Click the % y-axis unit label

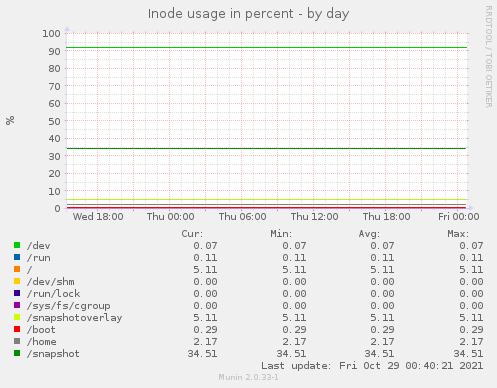pyautogui.click(x=10, y=120)
